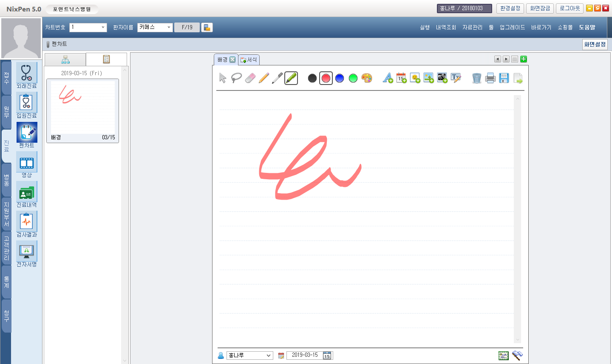Save chart using floppy disk icon
This screenshot has width=612, height=364.
point(504,78)
